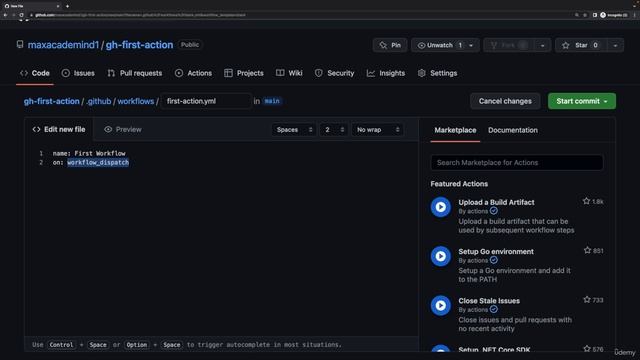Edit the first-action.yml filename field
Screen dimensions: 640x360
[206, 101]
